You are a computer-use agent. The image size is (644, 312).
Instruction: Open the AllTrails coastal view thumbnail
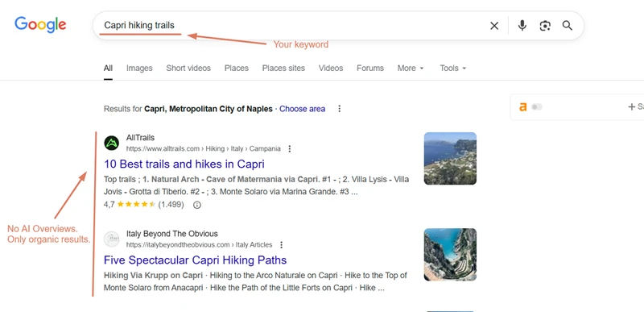point(450,158)
